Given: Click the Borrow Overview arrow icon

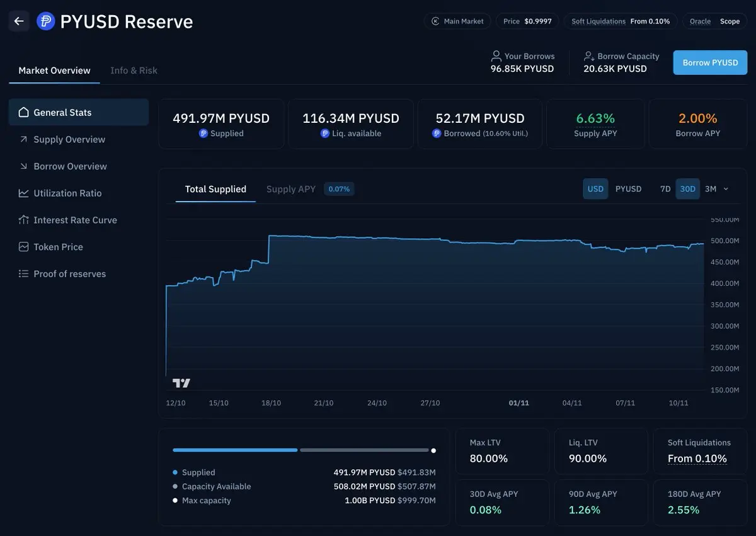Looking at the screenshot, I should tap(23, 166).
